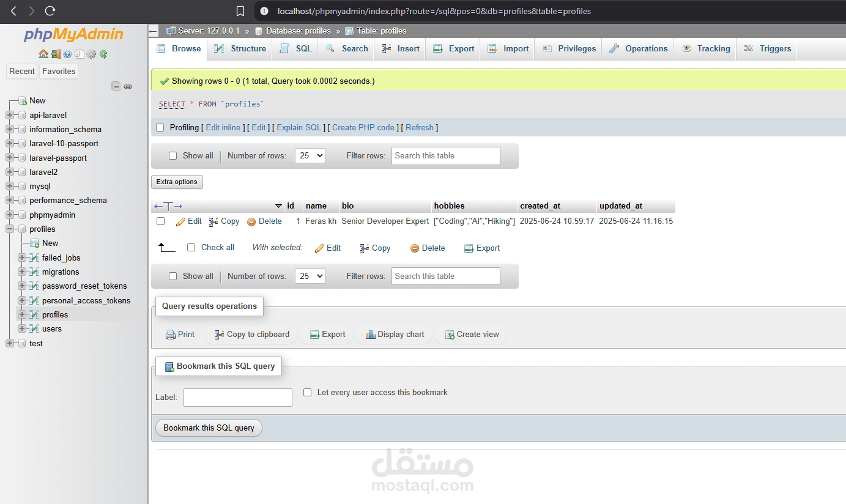This screenshot has height=504, width=846.
Task: Switch to the Structure tab
Action: click(240, 49)
